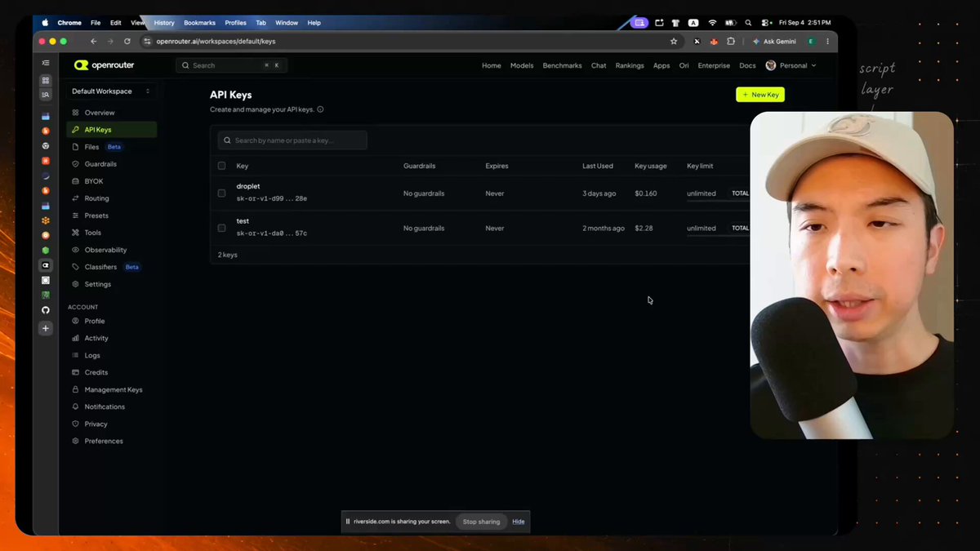
Task: Open the Benchmarks navigation item
Action: (562, 65)
